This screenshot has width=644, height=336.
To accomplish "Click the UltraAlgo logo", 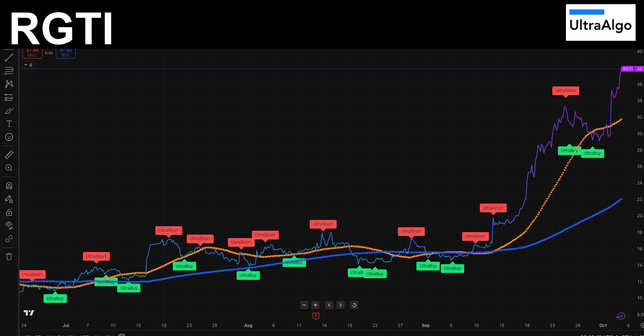I will [x=600, y=22].
